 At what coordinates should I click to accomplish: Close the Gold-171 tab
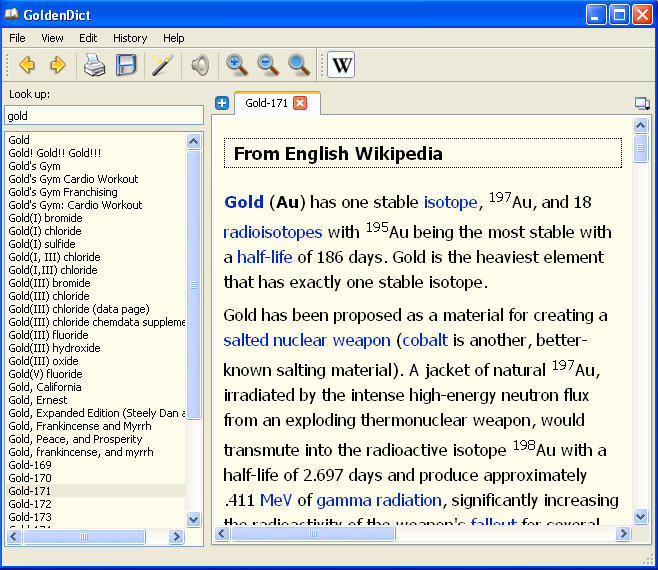point(300,103)
